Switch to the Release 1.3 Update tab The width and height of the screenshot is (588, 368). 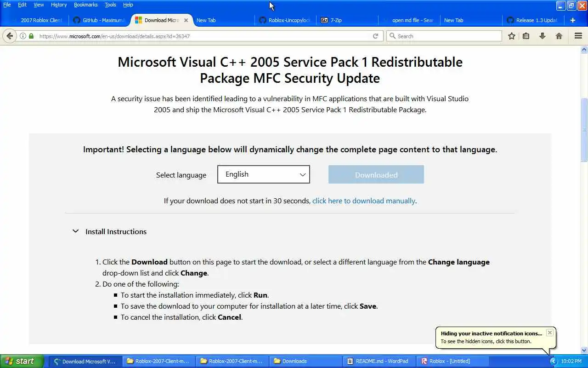pos(533,20)
